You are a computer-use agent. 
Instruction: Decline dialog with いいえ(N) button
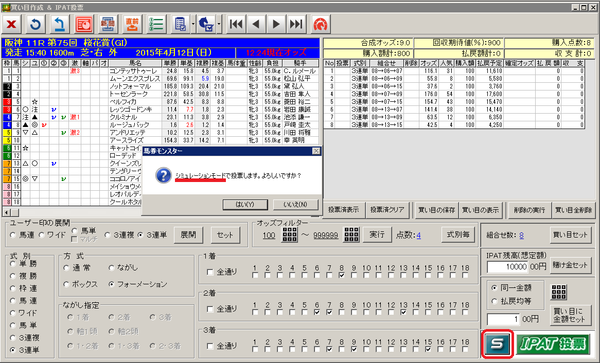[295, 205]
